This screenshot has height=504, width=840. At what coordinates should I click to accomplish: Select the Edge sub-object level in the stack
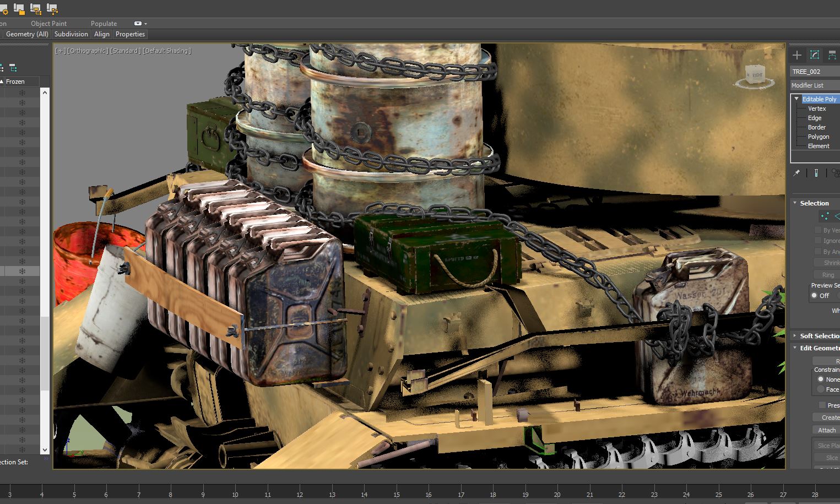coord(815,118)
